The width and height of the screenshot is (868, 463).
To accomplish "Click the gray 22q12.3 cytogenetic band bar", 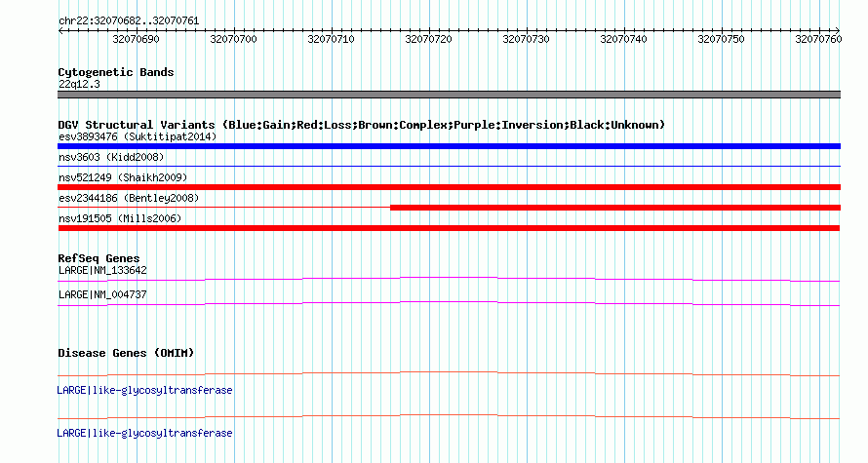I will (x=449, y=95).
